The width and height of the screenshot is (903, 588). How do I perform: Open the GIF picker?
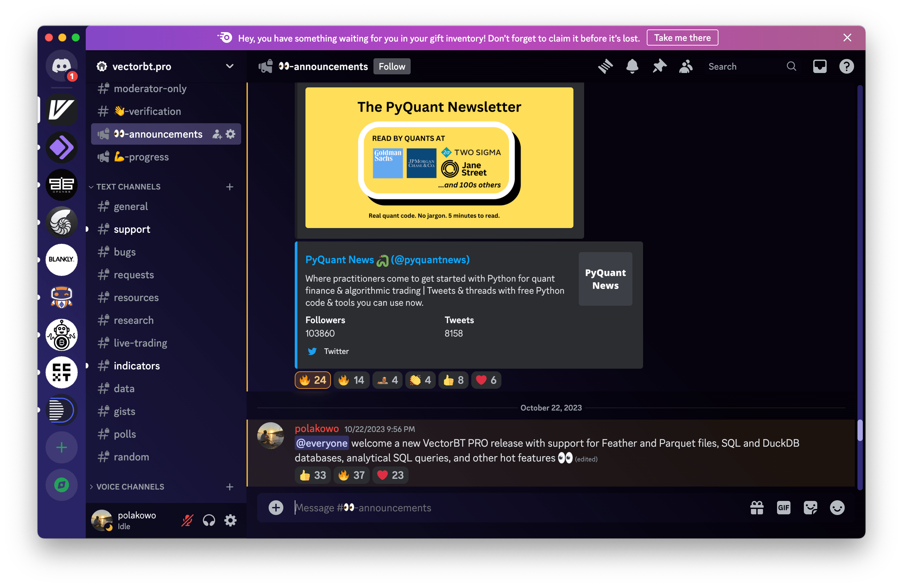coord(783,508)
